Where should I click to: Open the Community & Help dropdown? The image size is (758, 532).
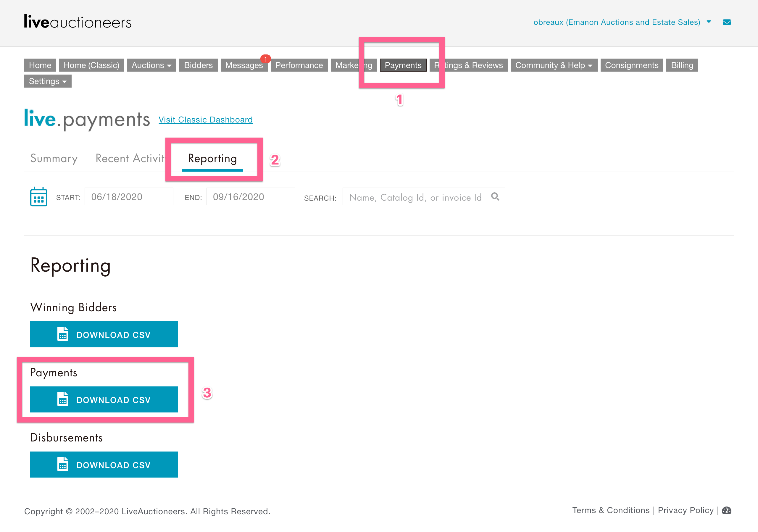(554, 65)
